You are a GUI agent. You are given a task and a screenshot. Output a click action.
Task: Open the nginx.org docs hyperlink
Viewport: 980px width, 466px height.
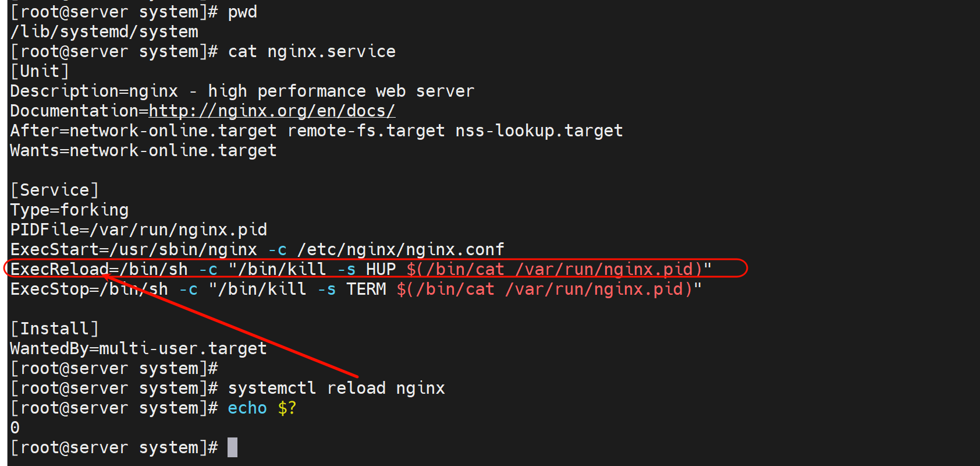272,111
